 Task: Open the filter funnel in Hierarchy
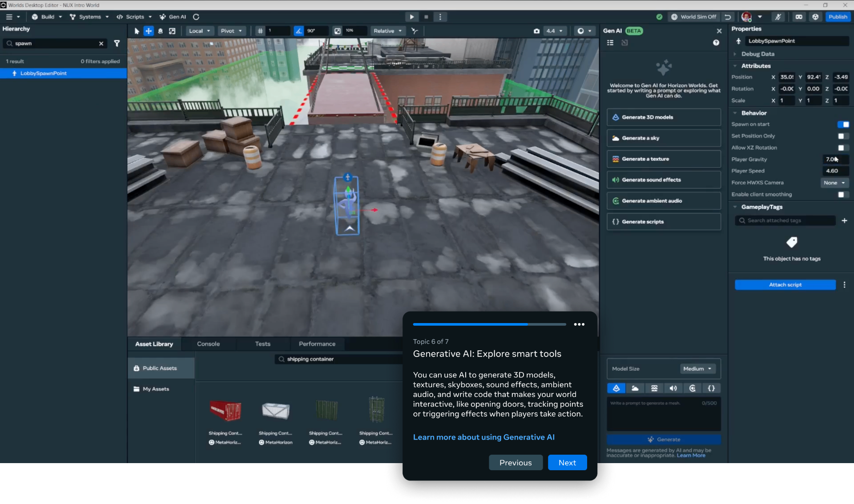pyautogui.click(x=117, y=44)
